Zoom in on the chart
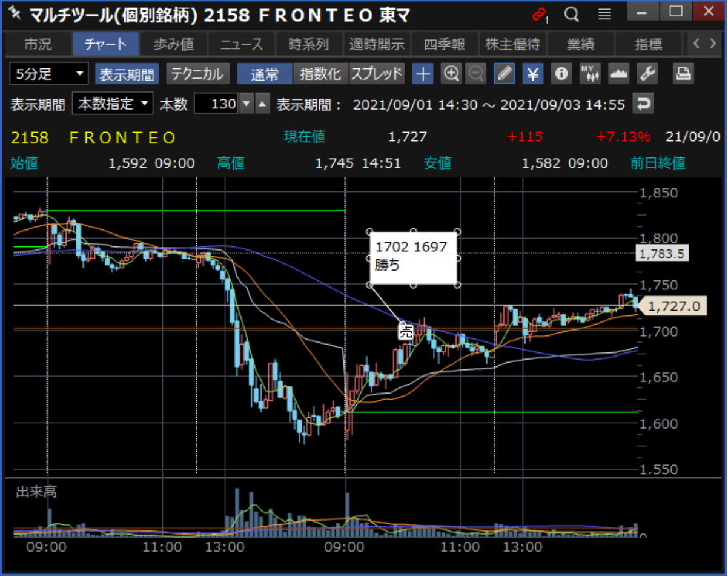 coord(451,74)
